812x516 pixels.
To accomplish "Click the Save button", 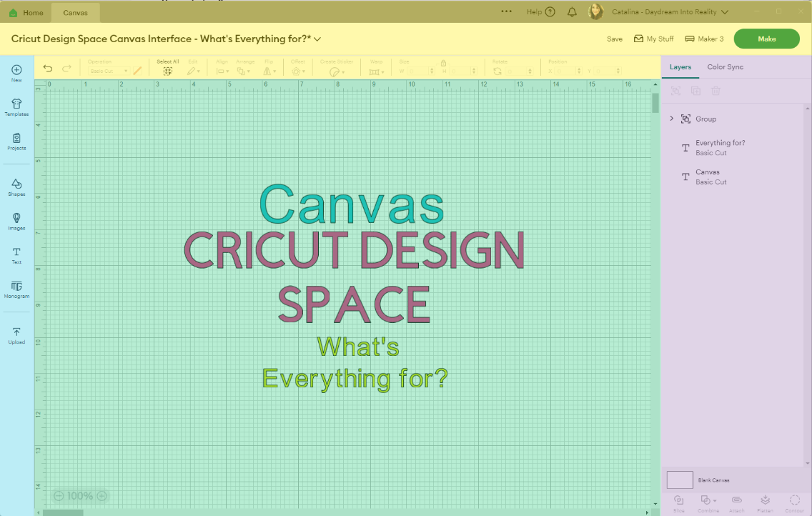I will [615, 39].
